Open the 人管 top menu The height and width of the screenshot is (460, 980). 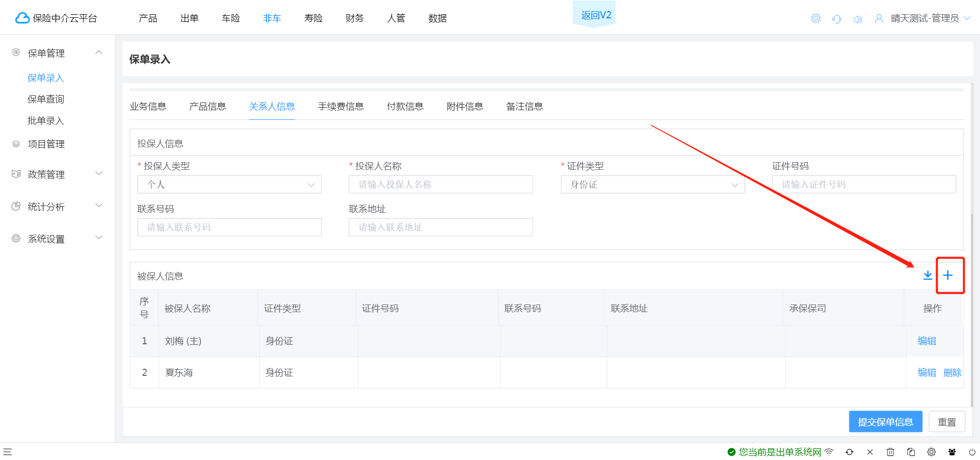[x=396, y=18]
